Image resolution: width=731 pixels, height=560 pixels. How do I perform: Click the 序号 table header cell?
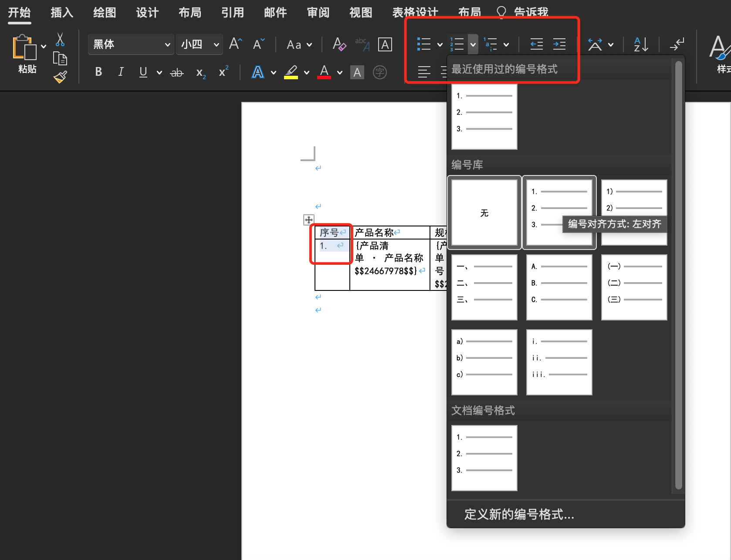pyautogui.click(x=332, y=233)
